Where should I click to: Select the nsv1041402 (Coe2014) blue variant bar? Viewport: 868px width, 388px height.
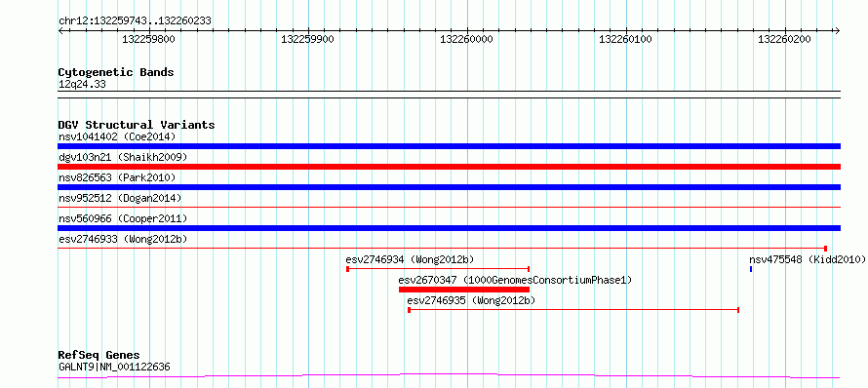(449, 146)
